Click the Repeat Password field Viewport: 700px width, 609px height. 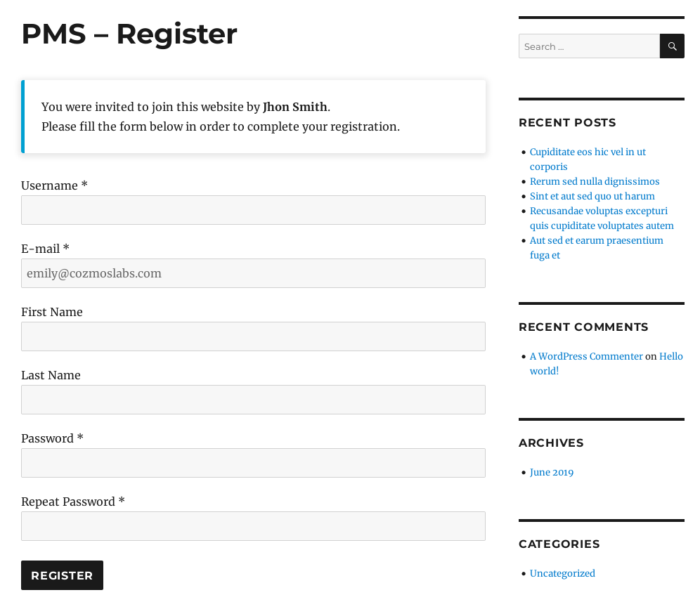253,526
